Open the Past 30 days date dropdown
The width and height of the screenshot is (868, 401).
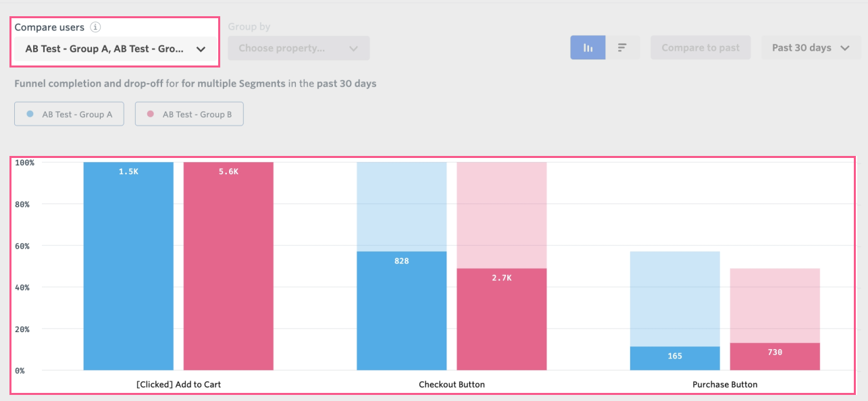pyautogui.click(x=811, y=48)
